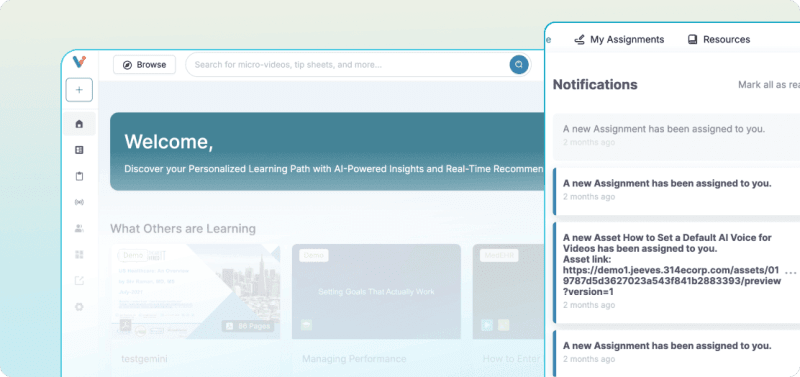Click Mark all as read link
This screenshot has width=800, height=377.
[769, 85]
